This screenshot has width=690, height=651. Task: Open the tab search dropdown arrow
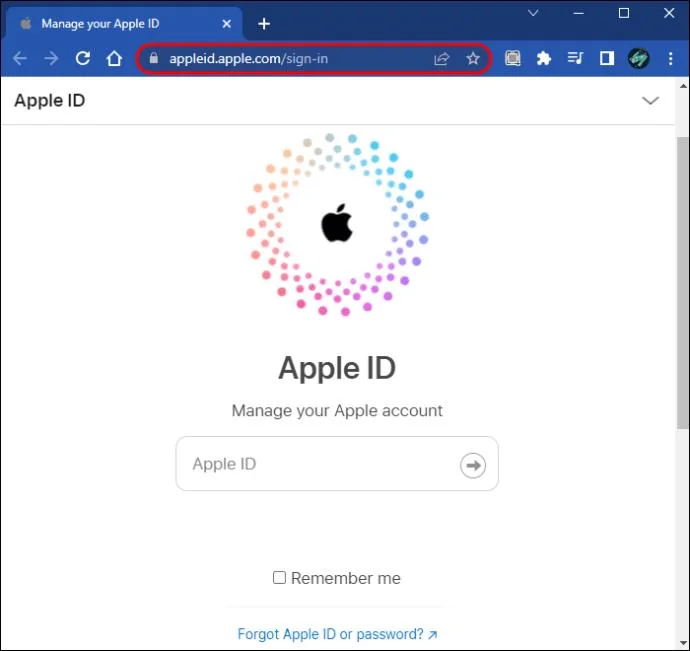pos(533,13)
